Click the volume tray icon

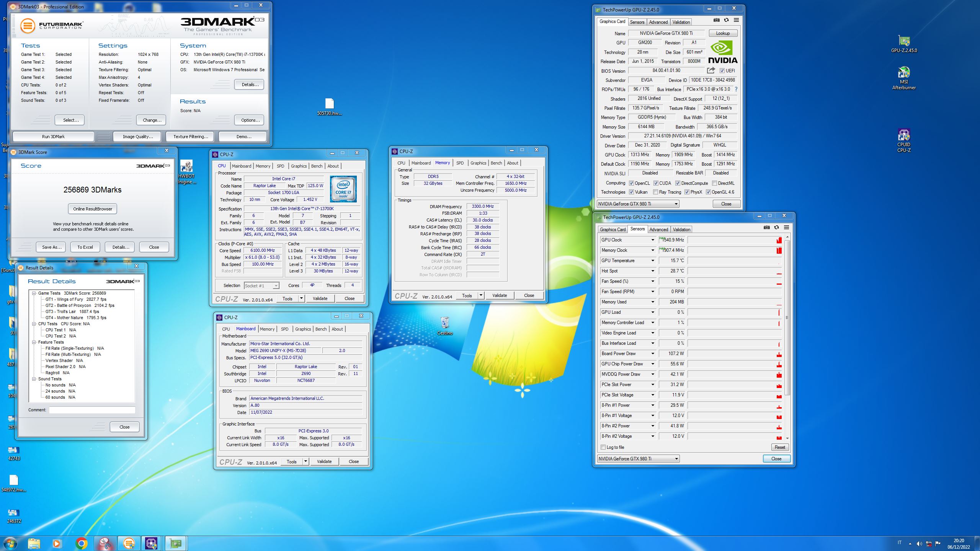coord(919,543)
